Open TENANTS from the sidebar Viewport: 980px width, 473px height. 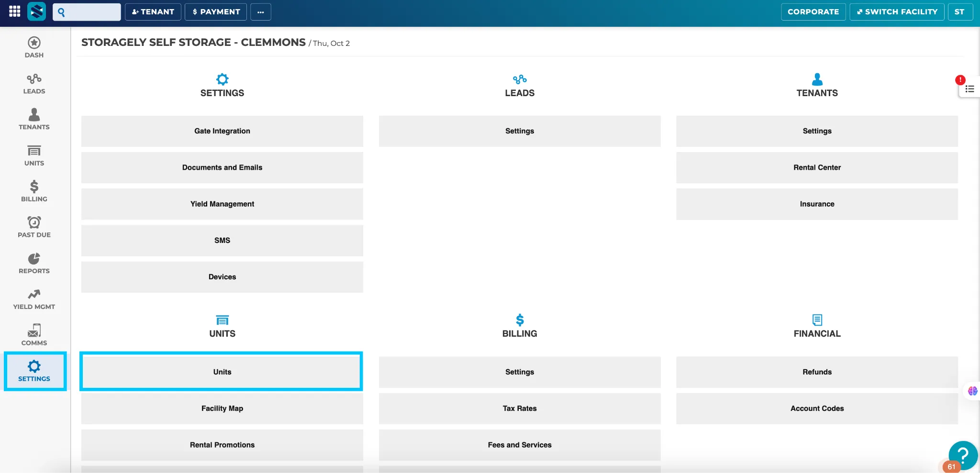click(x=34, y=120)
